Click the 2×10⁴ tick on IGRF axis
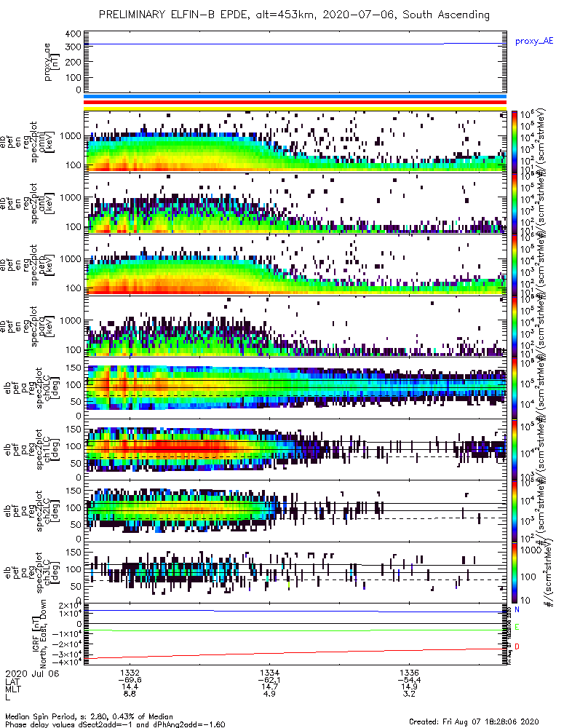The width and height of the screenshot is (564, 728). point(70,606)
